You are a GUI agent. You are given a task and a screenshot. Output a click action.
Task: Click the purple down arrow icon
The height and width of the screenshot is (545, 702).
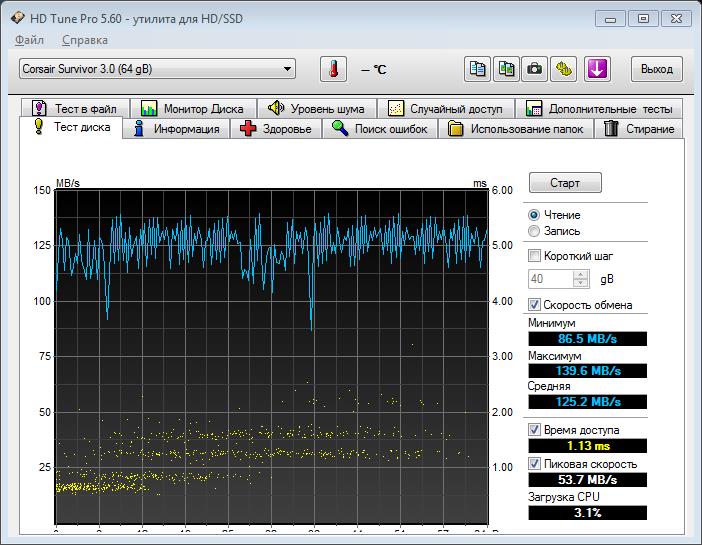pos(597,69)
